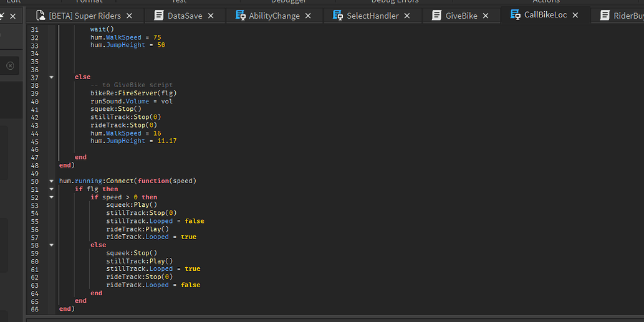Click the local script icon on AbilityChange tab
This screenshot has width=644, height=322.
240,15
